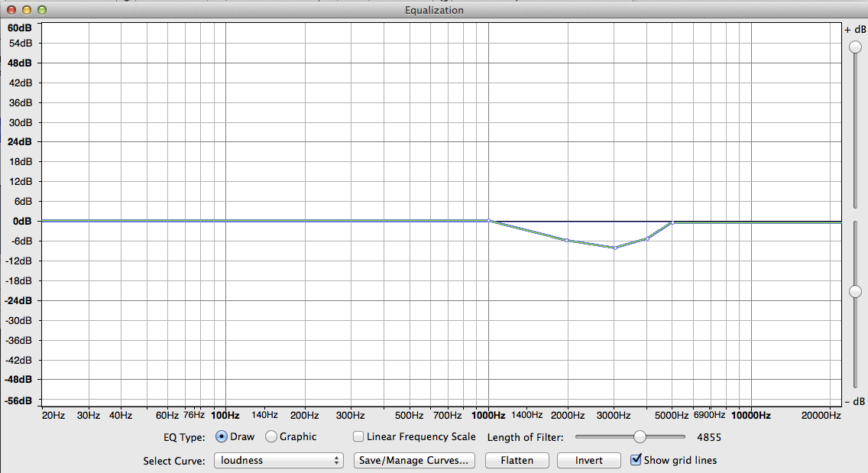Click the 100Hz frequency axis label
The height and width of the screenshot is (473, 868).
[x=225, y=416]
